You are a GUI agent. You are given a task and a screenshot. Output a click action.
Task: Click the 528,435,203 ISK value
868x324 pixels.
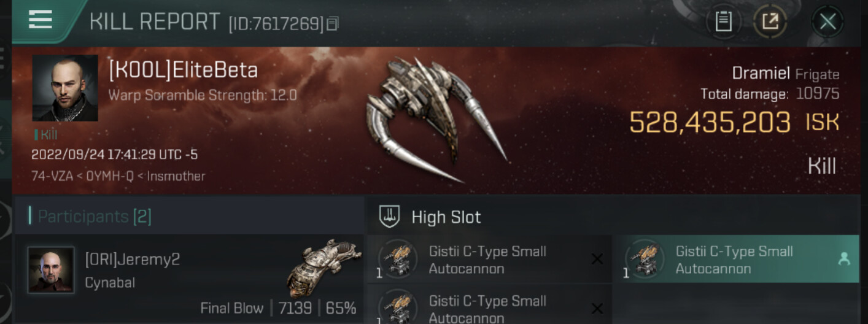[734, 122]
